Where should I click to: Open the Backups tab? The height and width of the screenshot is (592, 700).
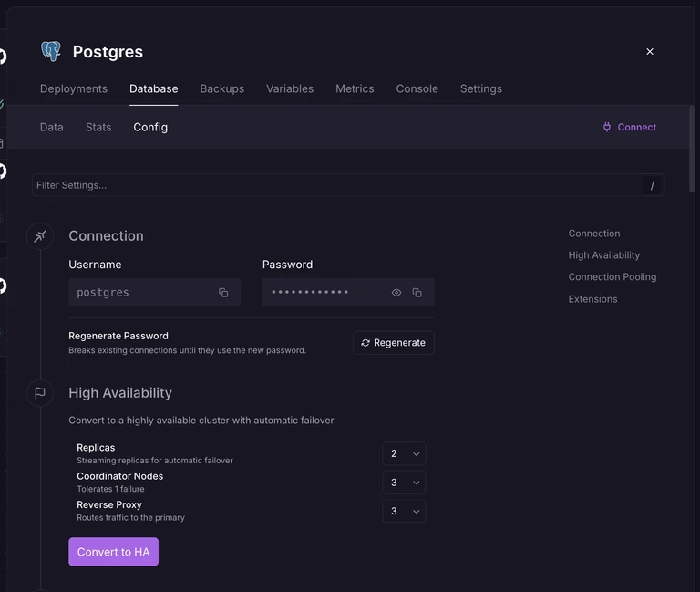(x=221, y=88)
